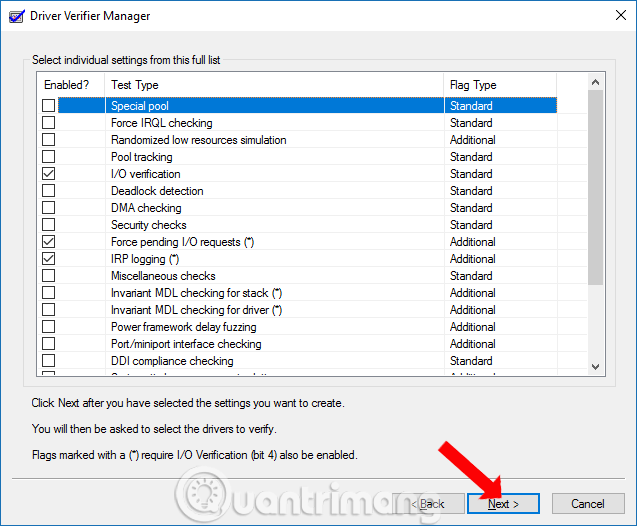Screen dimensions: 637x526
Task: Check the Miscellaneous checks checkbox
Action: click(48, 276)
